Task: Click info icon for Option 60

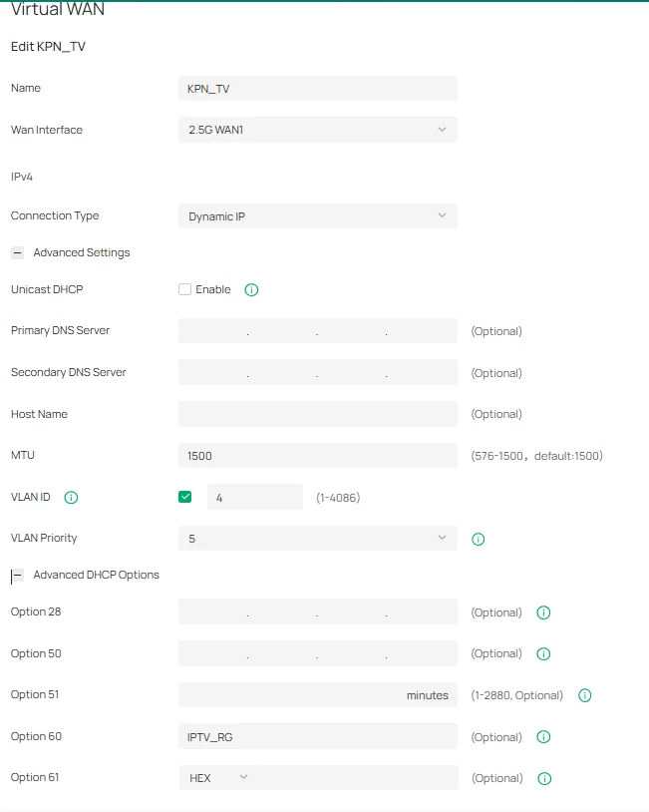Action: [543, 737]
